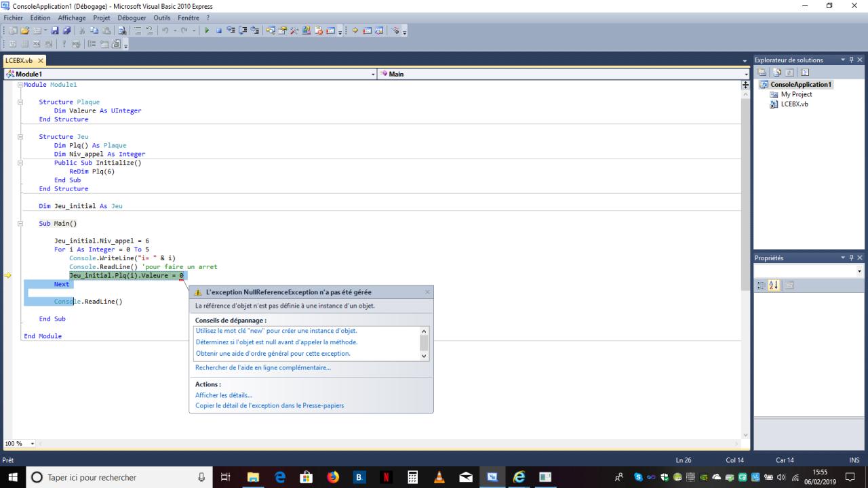Close the LCEBX.vb tab
The image size is (868, 488).
41,60
